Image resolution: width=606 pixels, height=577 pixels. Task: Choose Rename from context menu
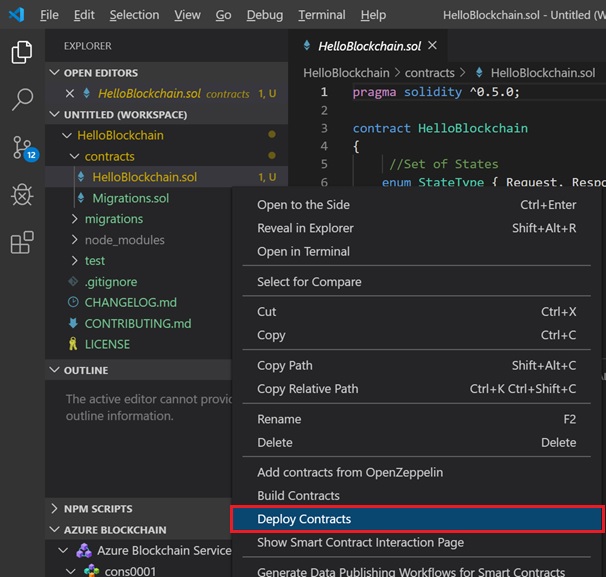coord(417,419)
